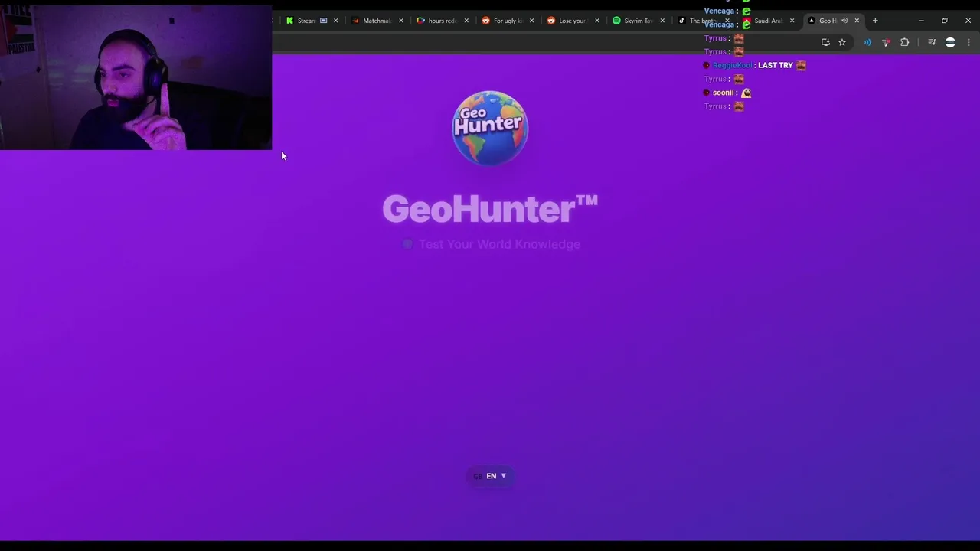
Task: Close the 'Lose your' Reddit tab
Action: coord(596,21)
